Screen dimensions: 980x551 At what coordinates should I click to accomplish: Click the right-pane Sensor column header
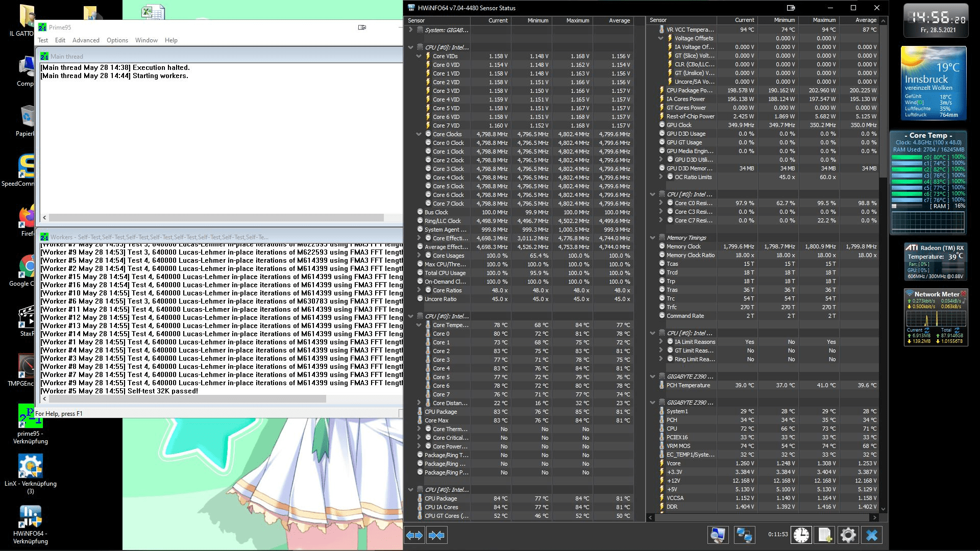(681, 20)
